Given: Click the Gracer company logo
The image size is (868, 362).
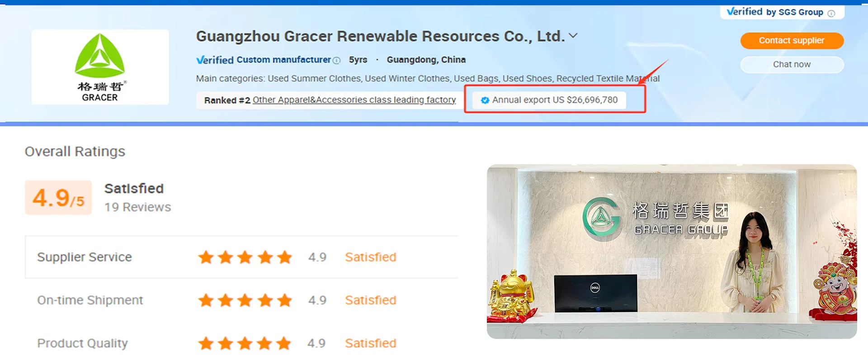Looking at the screenshot, I should (100, 67).
